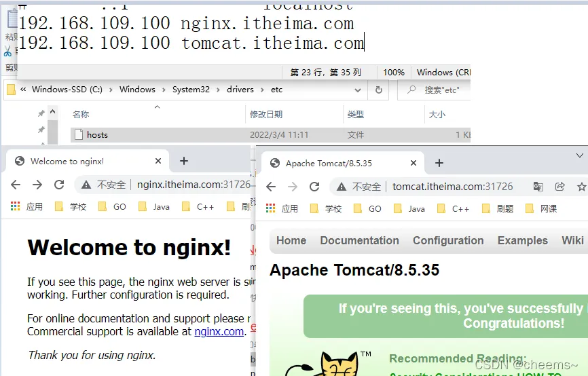Click not-secure warning icon in nginx window

[x=86, y=185]
